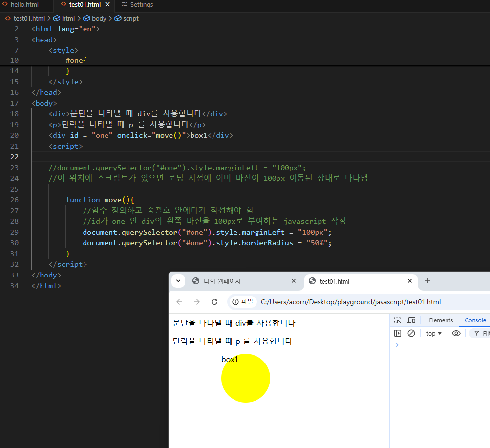Click the commented querySelector line 23

click(x=177, y=168)
